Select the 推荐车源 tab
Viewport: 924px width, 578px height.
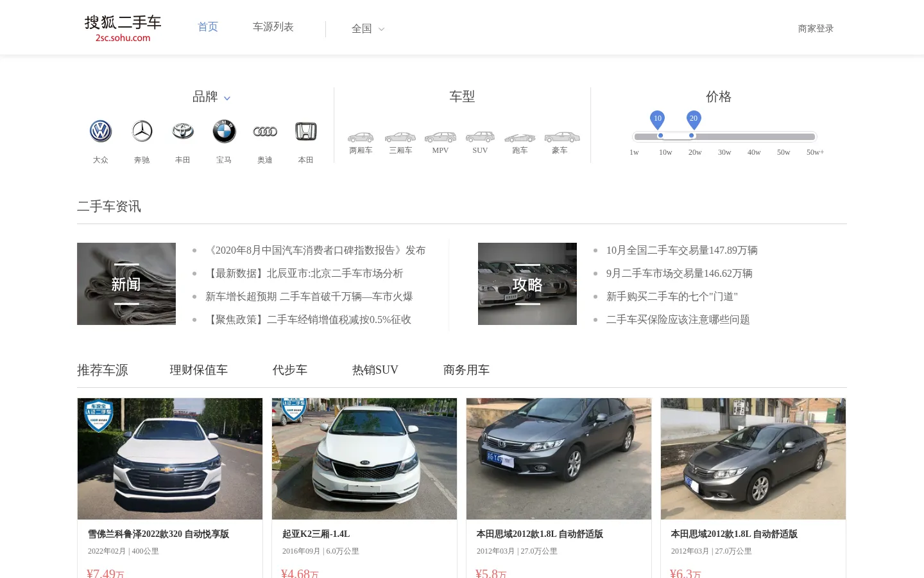pyautogui.click(x=103, y=370)
